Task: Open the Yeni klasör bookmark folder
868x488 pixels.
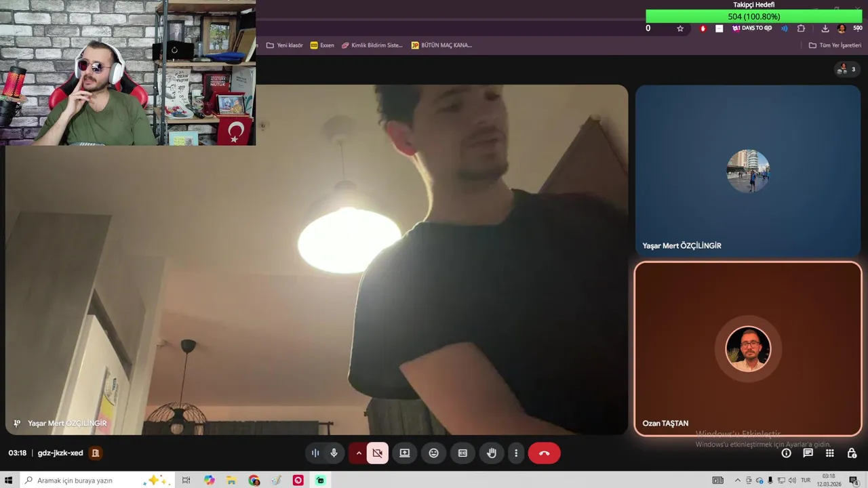Action: tap(284, 45)
